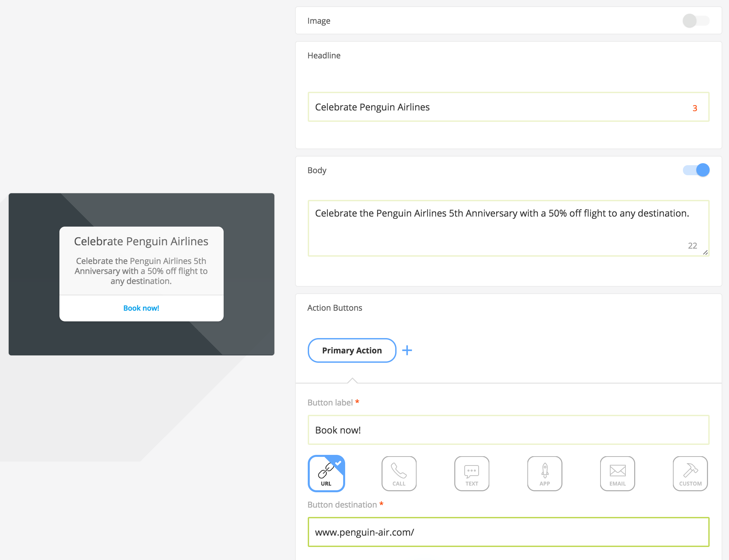This screenshot has width=729, height=560.
Task: Select the CALL action type icon
Action: pos(399,473)
